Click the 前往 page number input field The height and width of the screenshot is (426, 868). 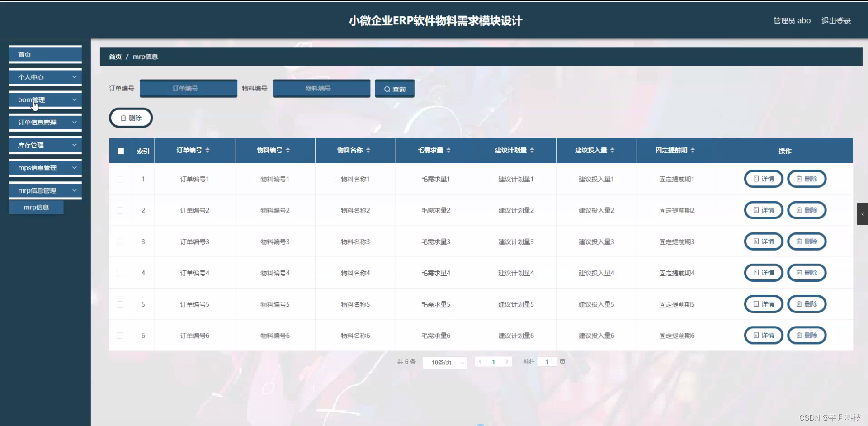547,361
